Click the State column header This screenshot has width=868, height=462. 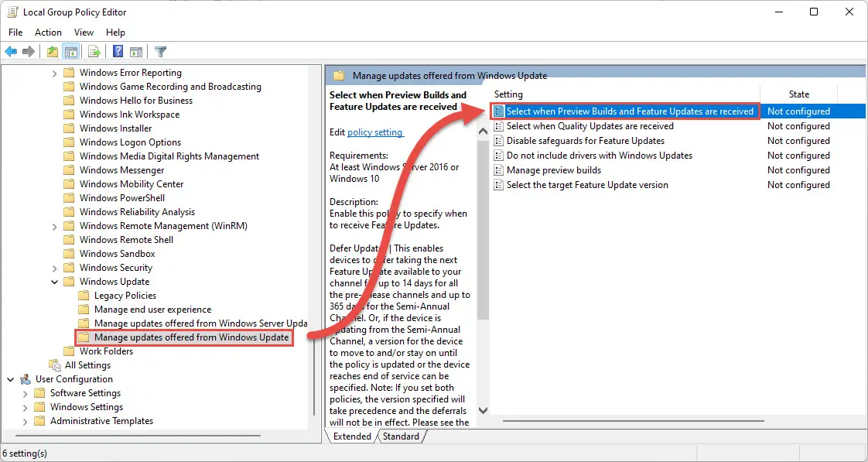[799, 94]
